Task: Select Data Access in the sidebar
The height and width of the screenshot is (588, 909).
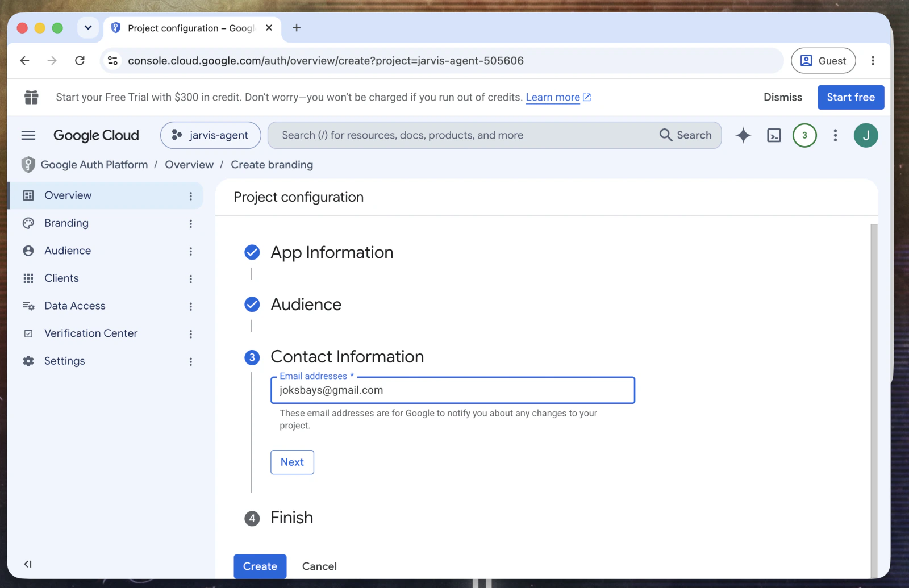Action: point(106,306)
